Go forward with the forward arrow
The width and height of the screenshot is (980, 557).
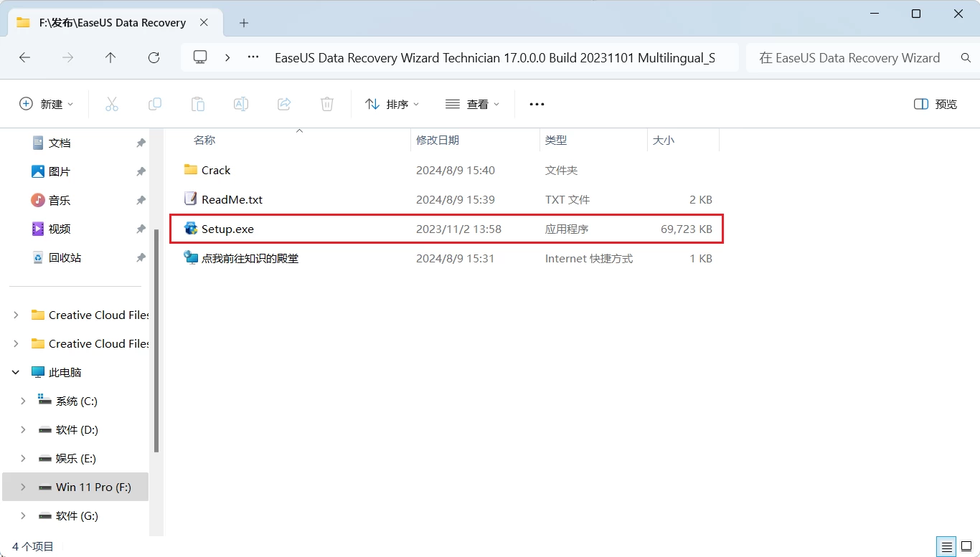click(67, 58)
